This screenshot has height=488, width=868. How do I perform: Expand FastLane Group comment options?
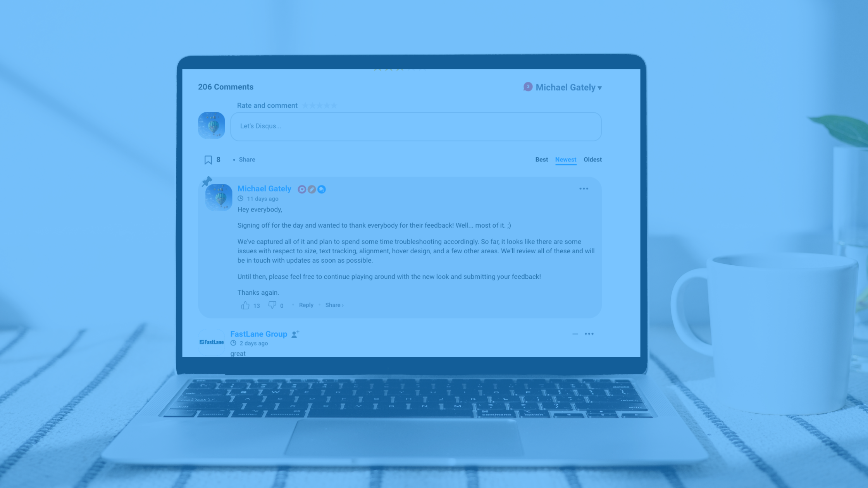pos(590,334)
